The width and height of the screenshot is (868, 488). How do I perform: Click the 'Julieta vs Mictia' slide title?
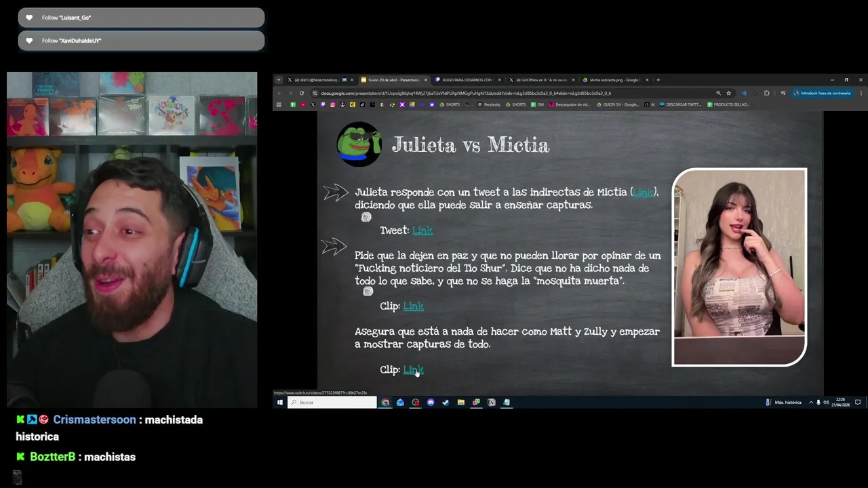click(x=470, y=145)
